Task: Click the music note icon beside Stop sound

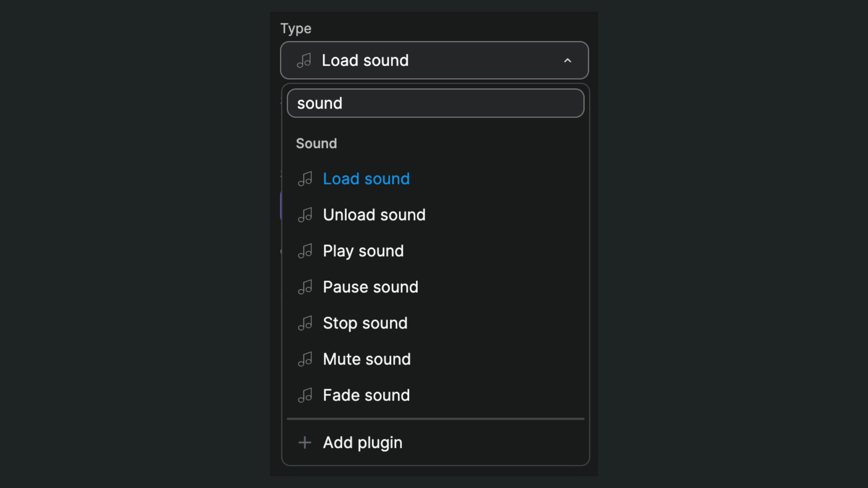Action: 305,323
